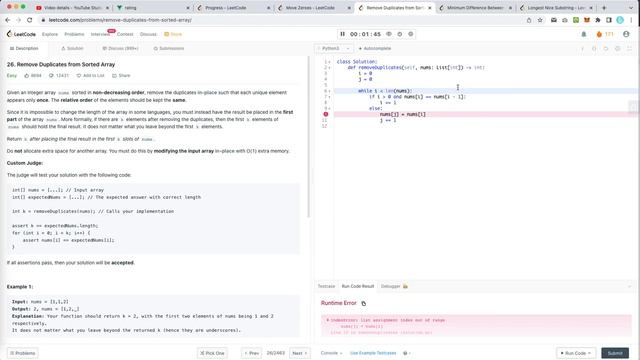Copy the Runtime Error output
The height and width of the screenshot is (360, 640).
364,303
